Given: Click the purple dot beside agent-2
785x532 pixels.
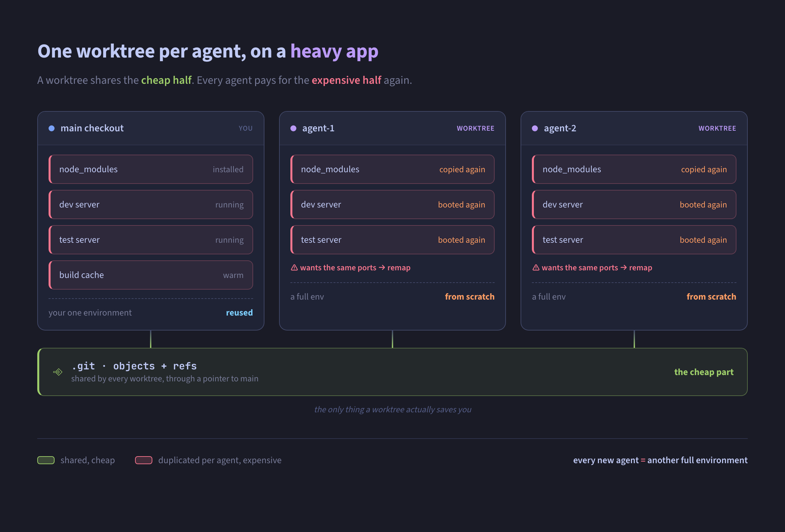Looking at the screenshot, I should coord(535,128).
